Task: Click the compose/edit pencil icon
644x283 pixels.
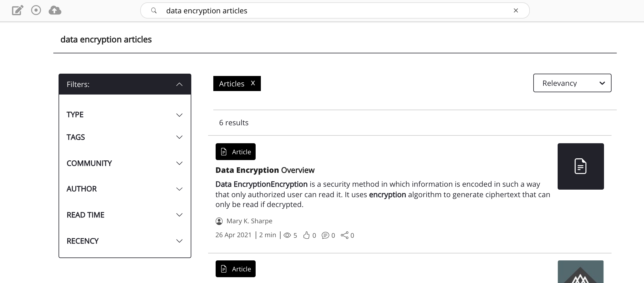Action: click(x=17, y=10)
